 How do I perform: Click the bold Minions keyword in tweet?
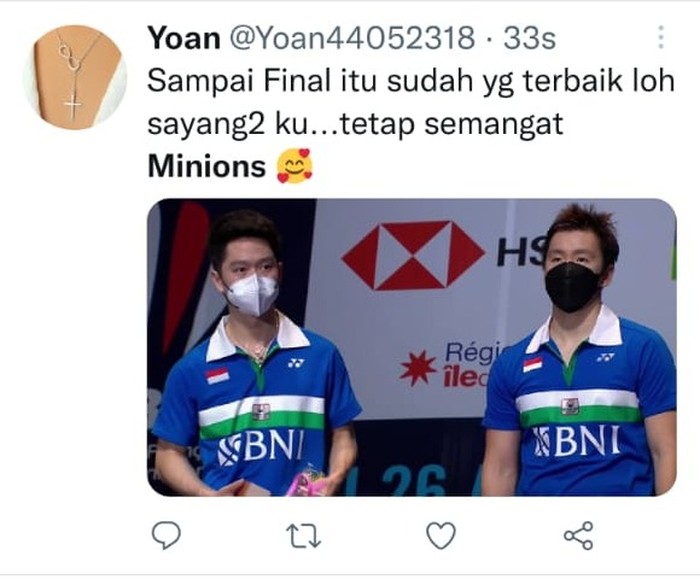point(206,166)
